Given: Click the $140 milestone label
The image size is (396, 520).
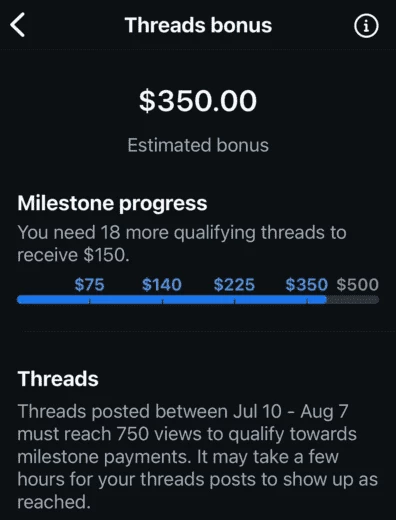Looking at the screenshot, I should point(162,285).
